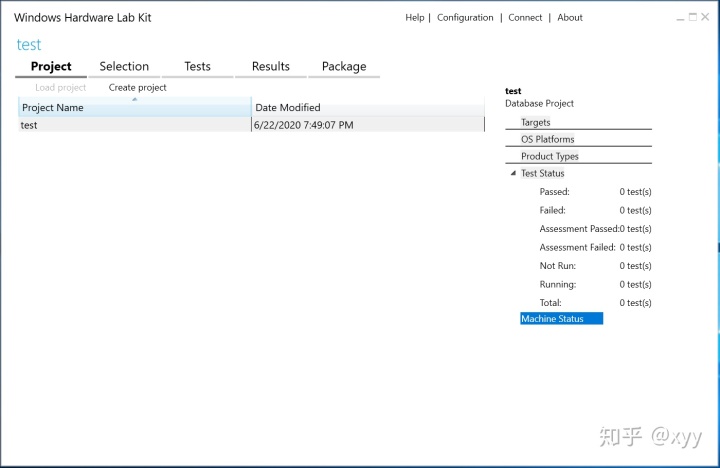Viewport: 720px width, 468px height.
Task: Select the date cell 6/22/2020 7:49:07 PM
Action: [x=304, y=125]
